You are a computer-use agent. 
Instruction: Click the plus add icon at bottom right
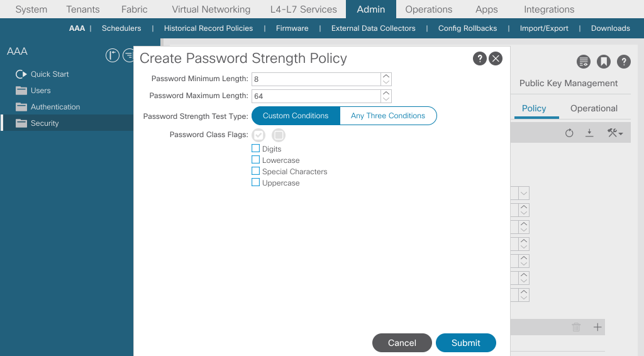click(x=597, y=327)
